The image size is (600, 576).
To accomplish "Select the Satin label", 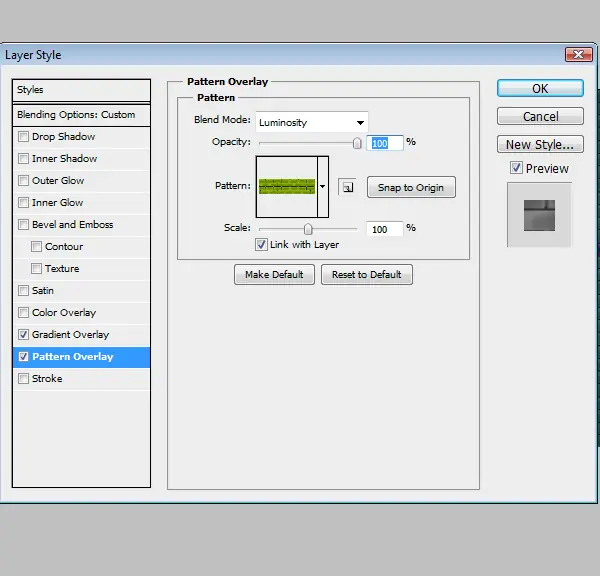I will click(43, 290).
